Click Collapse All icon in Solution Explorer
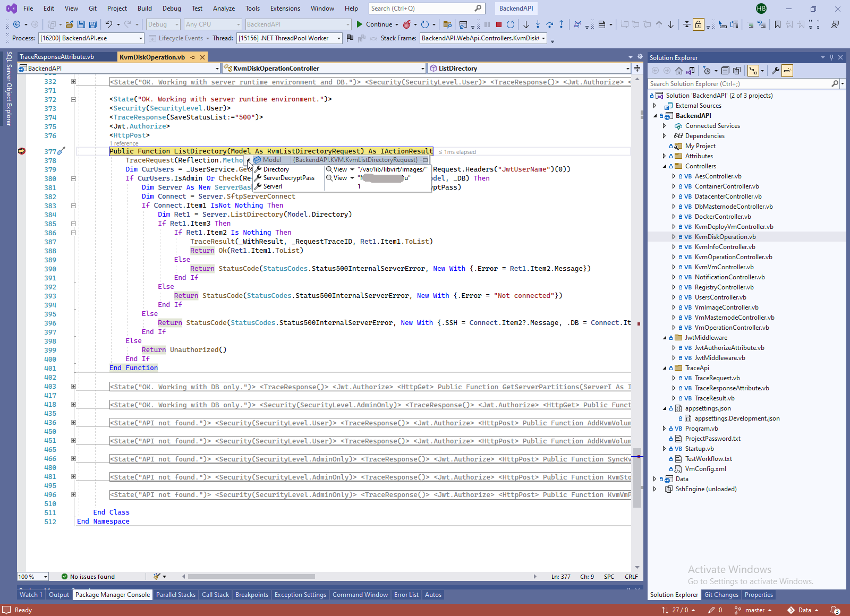Viewport: 850px width, 616px height. pyautogui.click(x=726, y=71)
